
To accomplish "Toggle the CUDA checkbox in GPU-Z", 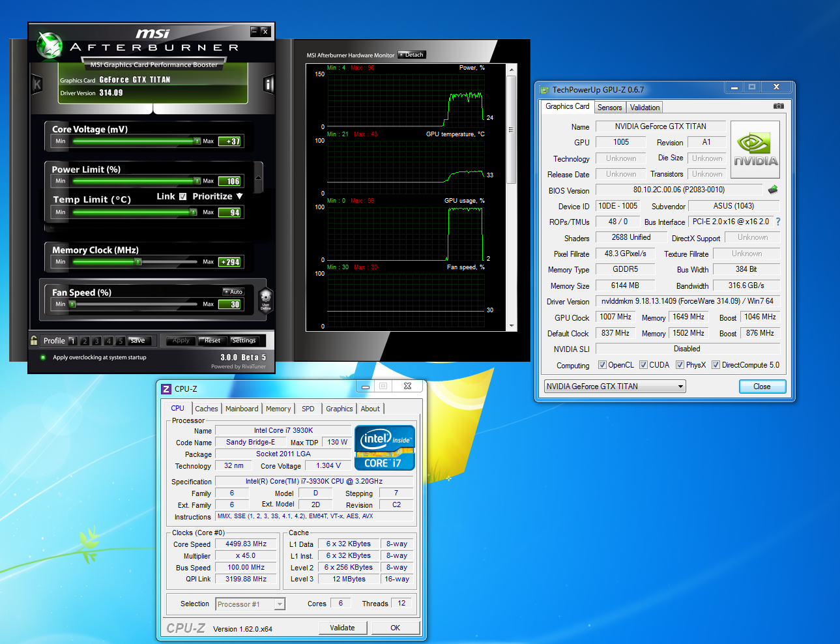I will click(643, 365).
